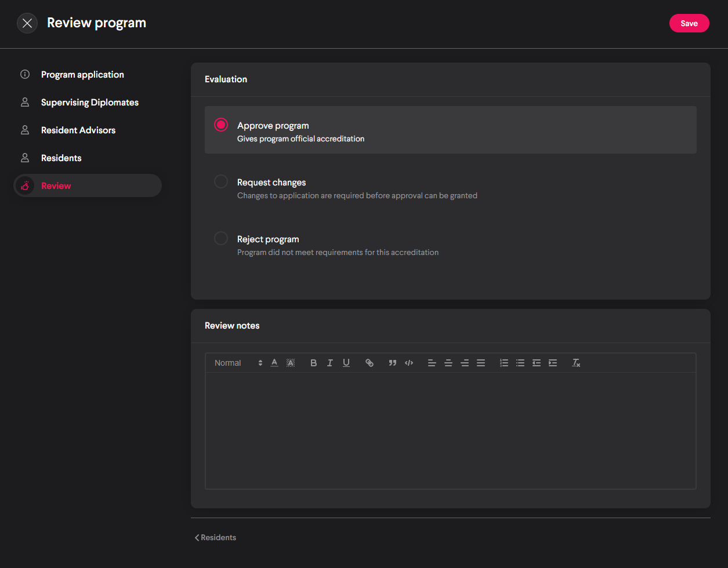728x568 pixels.
Task: Go to the Program application section
Action: click(x=82, y=75)
